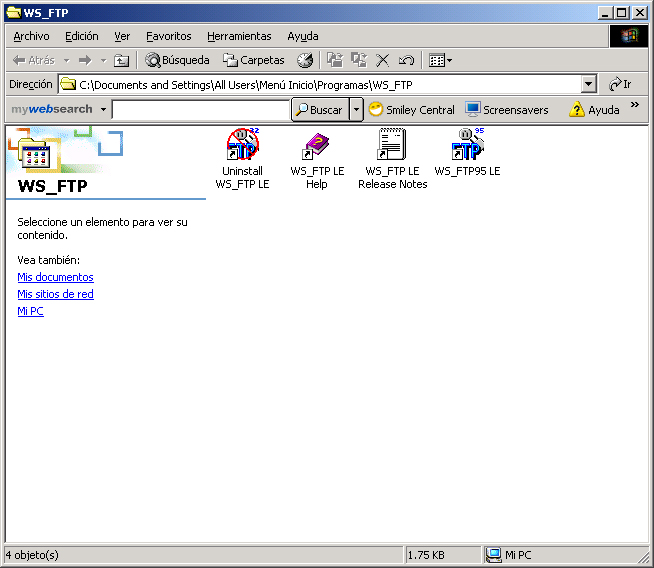Go up one folder level

click(121, 60)
